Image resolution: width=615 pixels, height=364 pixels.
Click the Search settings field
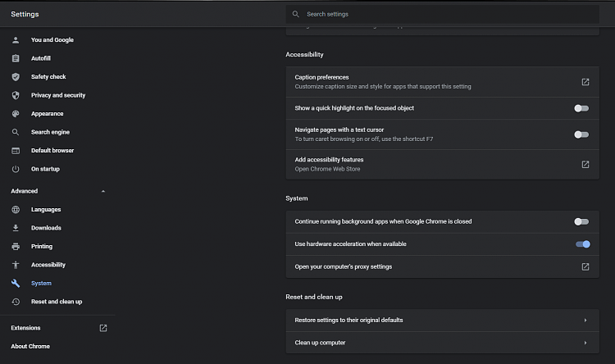pos(443,14)
